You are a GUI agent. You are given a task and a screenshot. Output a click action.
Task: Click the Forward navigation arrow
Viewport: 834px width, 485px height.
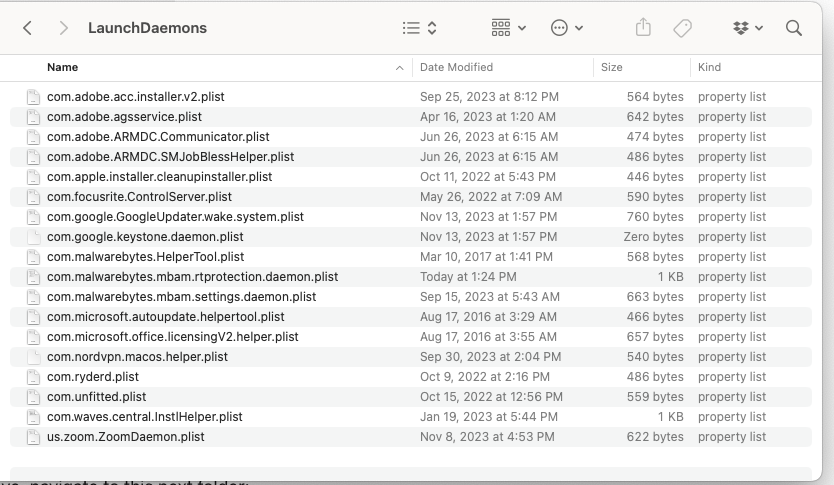[x=64, y=28]
